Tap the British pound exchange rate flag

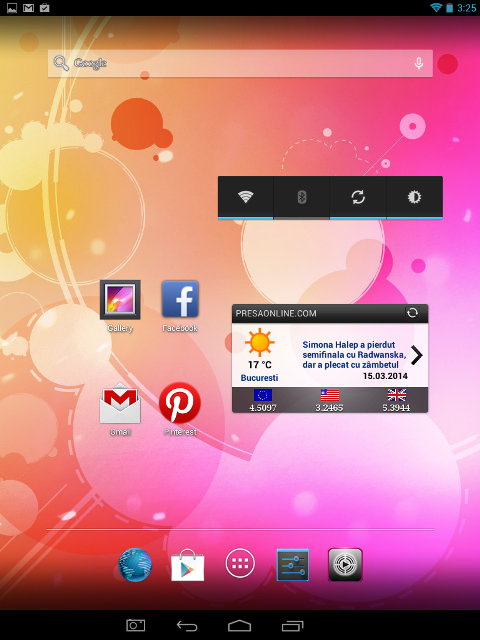click(396, 395)
